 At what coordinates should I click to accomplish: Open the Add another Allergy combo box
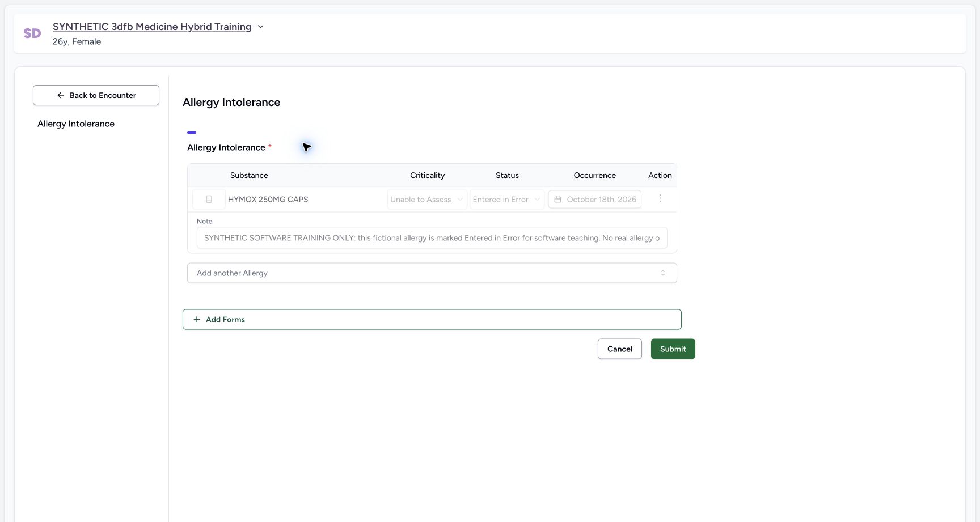[432, 273]
